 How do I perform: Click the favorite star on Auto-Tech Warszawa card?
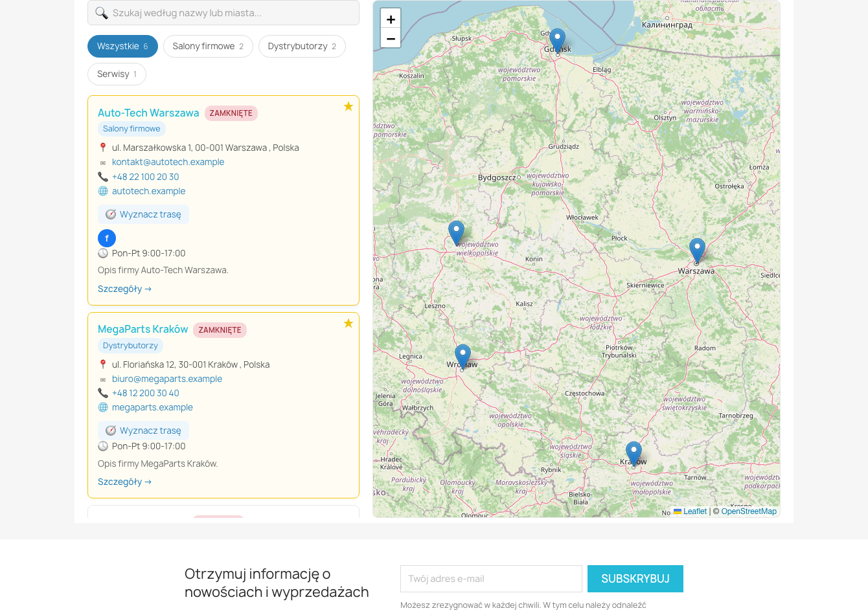click(x=348, y=106)
